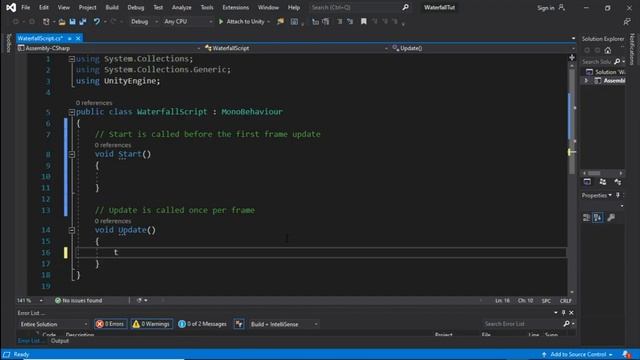Toggle the 0 of 2 Messages filter
Screen dimensions: 640x360
(x=202, y=324)
